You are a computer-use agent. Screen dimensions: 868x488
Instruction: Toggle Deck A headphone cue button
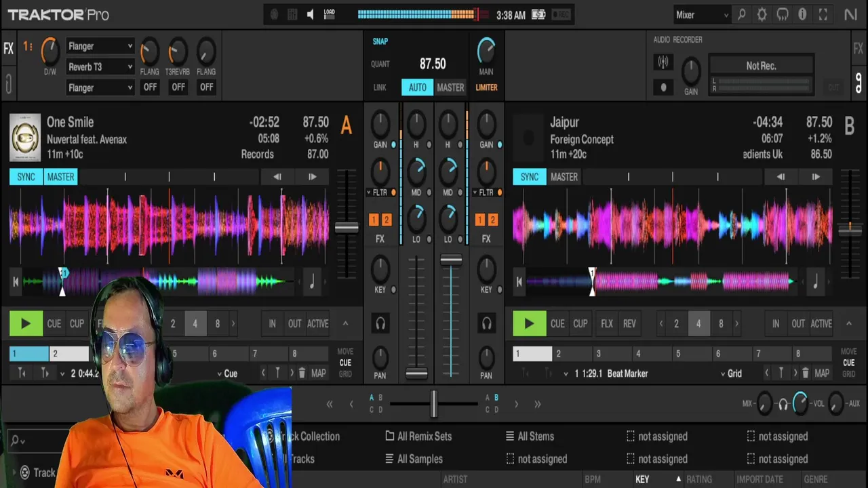point(380,324)
